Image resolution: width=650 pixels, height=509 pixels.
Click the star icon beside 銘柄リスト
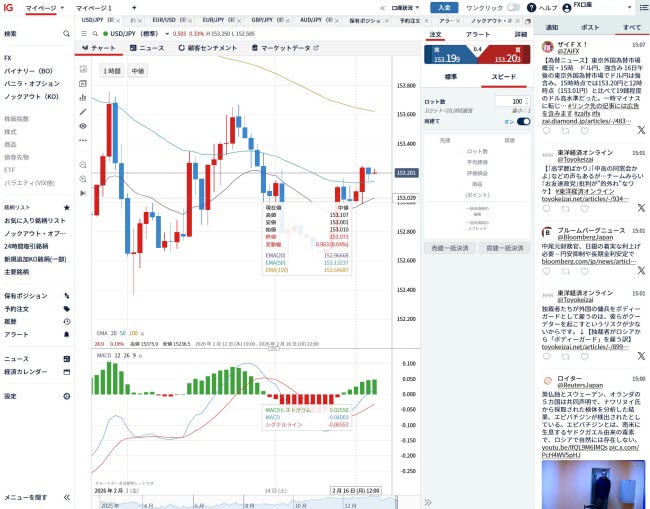(66, 207)
